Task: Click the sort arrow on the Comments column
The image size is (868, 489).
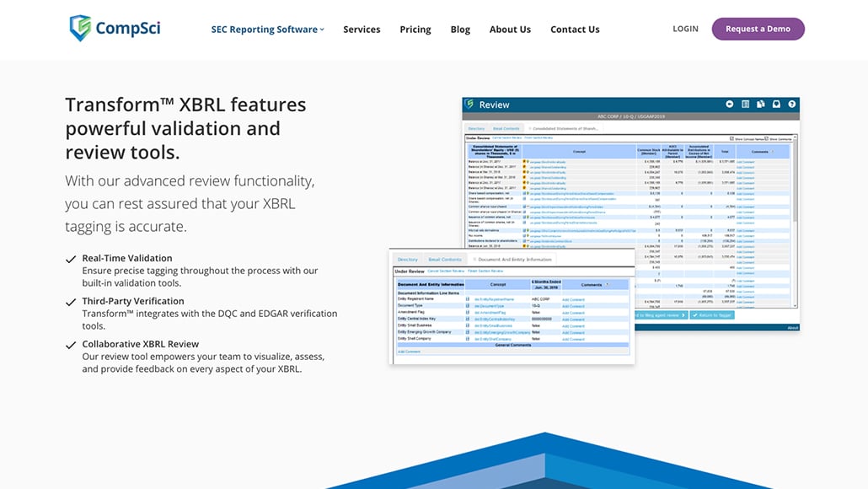Action: click(x=774, y=151)
